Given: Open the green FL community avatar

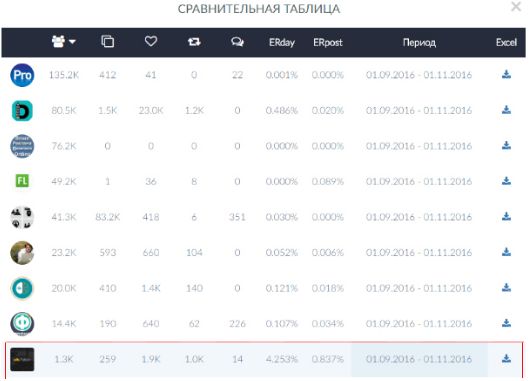Looking at the screenshot, I should tap(22, 181).
